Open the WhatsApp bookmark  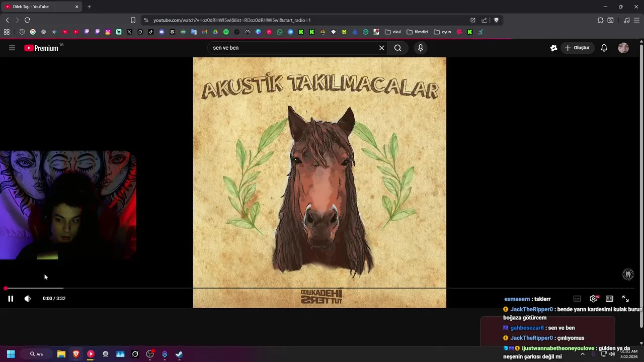click(280, 32)
